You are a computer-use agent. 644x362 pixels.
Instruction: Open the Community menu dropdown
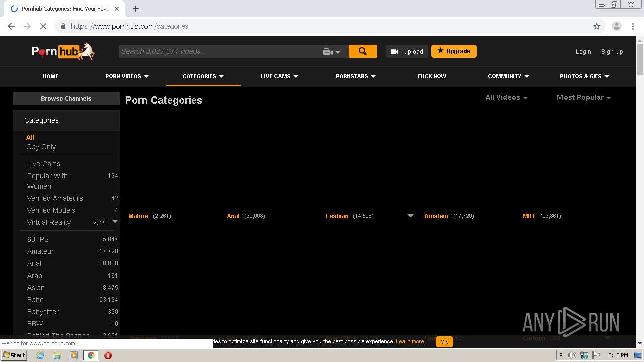point(508,76)
